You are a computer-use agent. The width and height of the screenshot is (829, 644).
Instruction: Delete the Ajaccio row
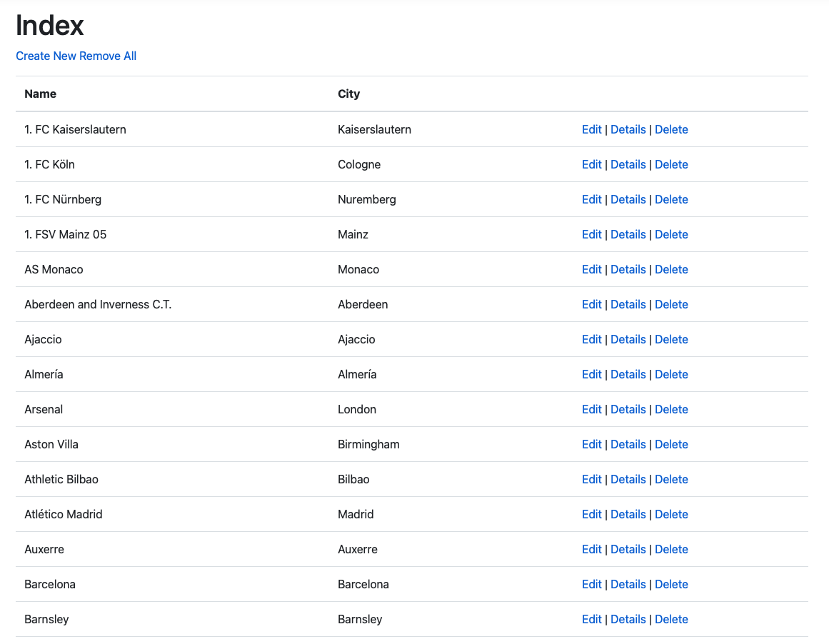671,339
